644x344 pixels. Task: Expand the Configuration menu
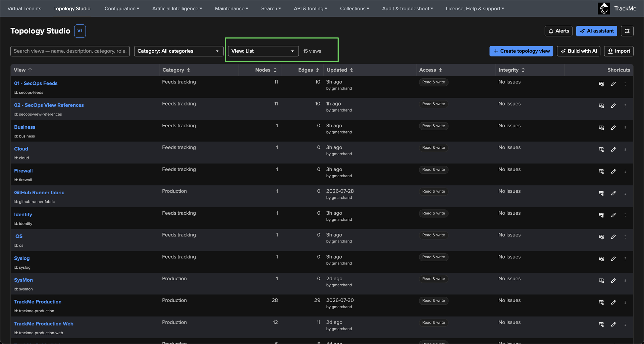(122, 8)
